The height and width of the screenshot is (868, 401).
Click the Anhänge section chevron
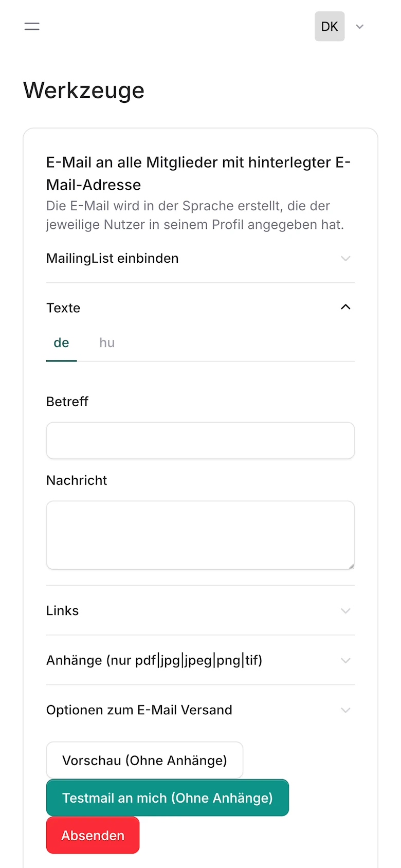point(345,661)
